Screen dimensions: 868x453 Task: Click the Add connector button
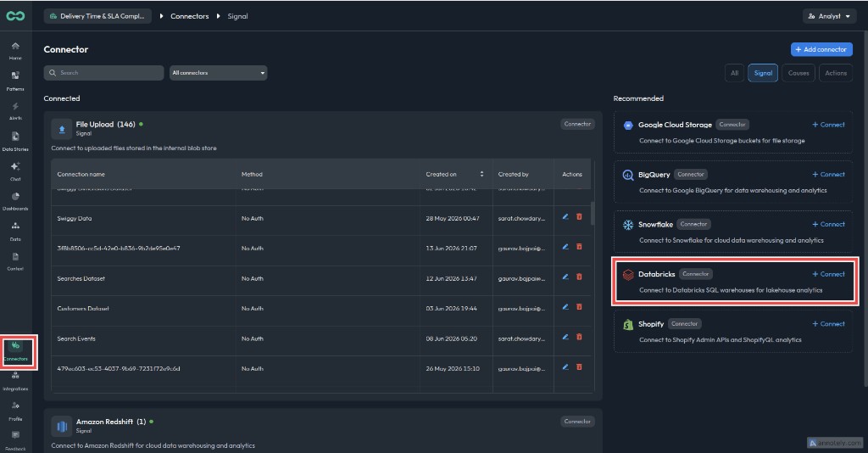(x=821, y=49)
